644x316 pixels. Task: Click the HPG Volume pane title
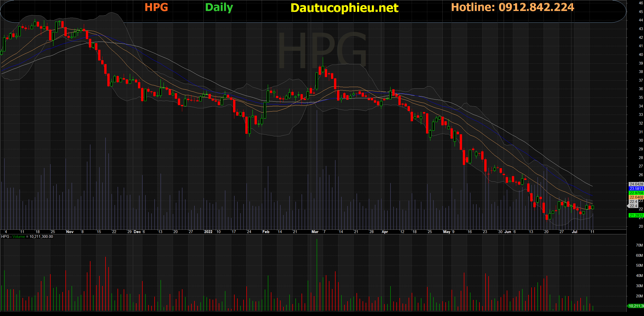click(x=27, y=237)
